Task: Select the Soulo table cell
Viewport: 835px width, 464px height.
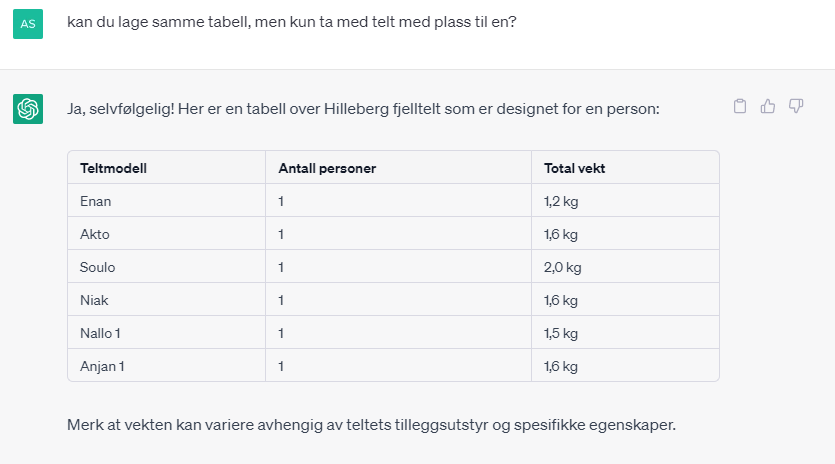Action: click(97, 267)
